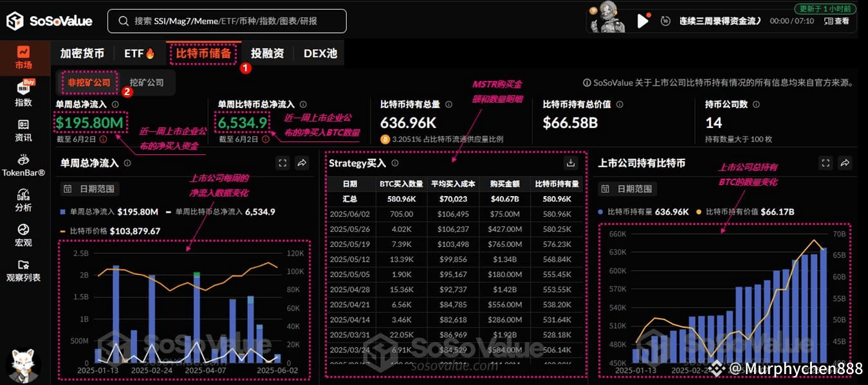The width and height of the screenshot is (868, 385).
Task: Switch to the DEX池 tab
Action: point(320,53)
